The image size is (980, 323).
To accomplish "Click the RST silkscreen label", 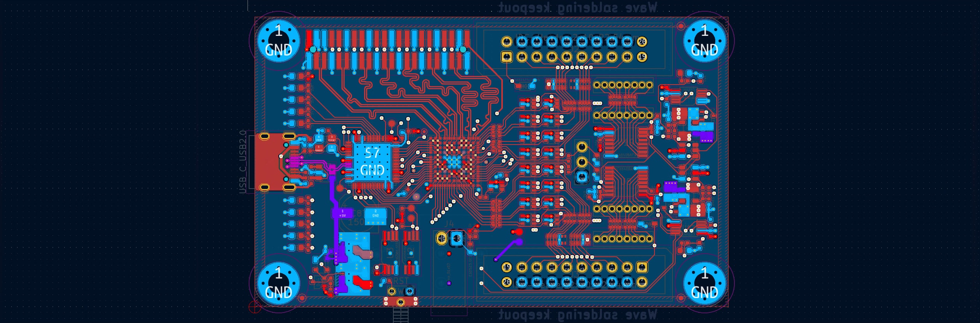I will pyautogui.click(x=400, y=281).
